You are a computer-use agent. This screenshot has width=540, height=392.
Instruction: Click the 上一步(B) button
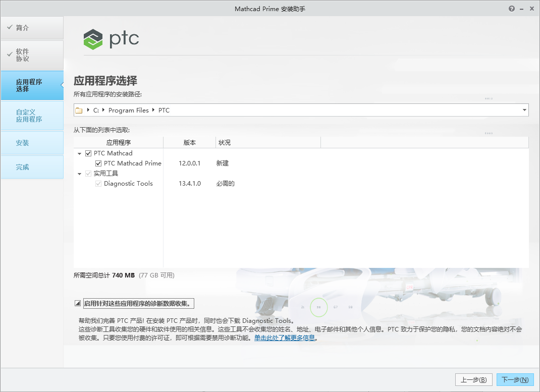473,379
